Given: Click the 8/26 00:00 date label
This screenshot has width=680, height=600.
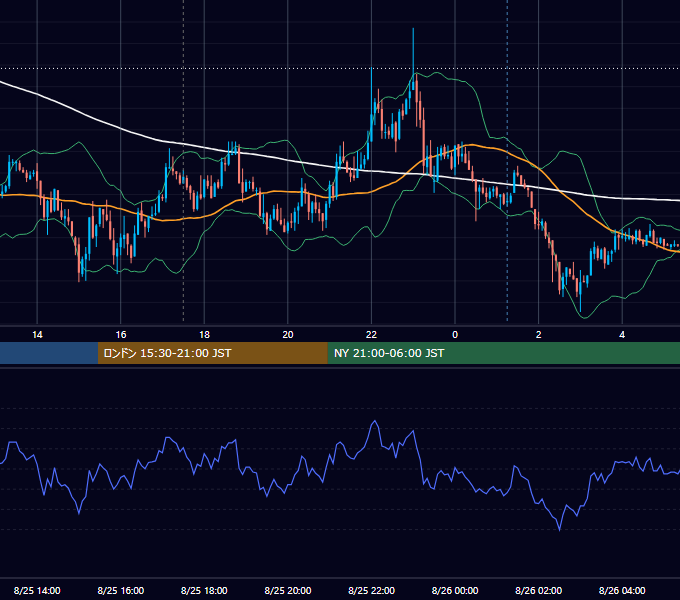Looking at the screenshot, I should (x=455, y=590).
